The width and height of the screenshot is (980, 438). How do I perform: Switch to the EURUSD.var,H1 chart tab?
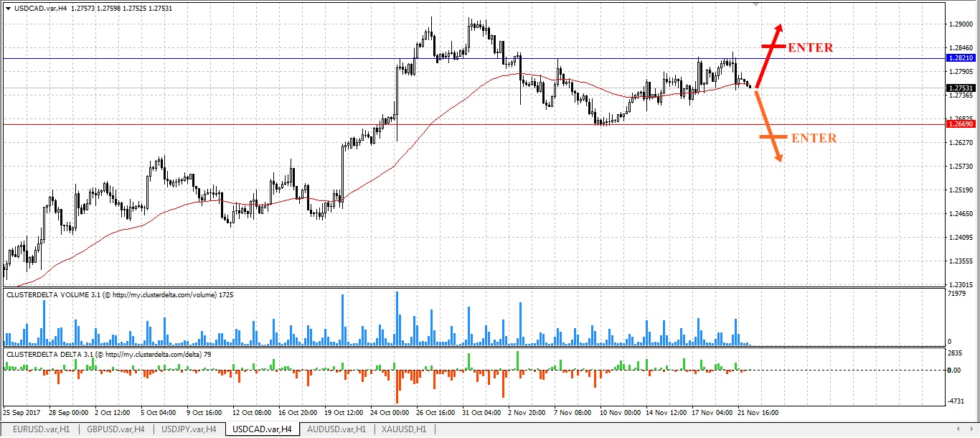coord(42,429)
